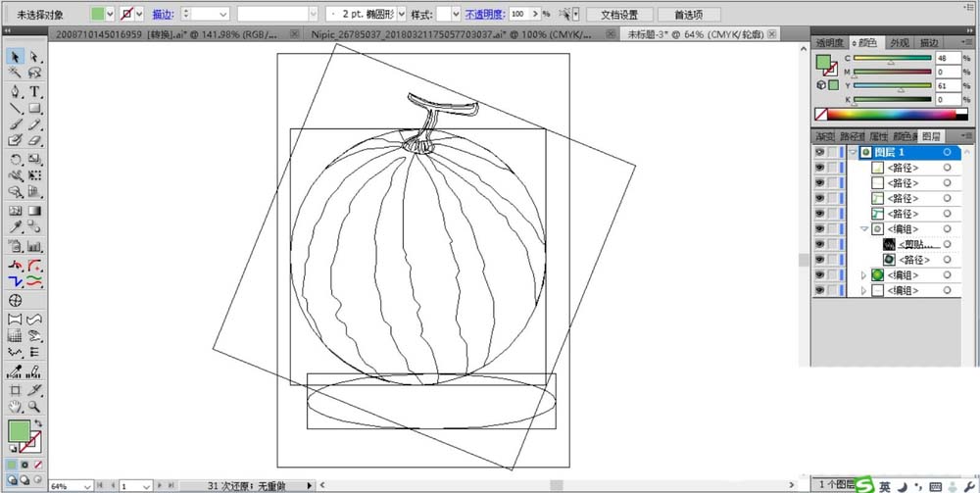
Task: Click the 文档设置 button
Action: click(x=620, y=14)
